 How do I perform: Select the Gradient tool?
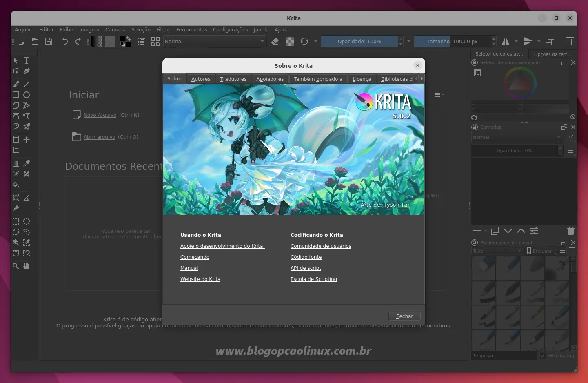tap(16, 163)
